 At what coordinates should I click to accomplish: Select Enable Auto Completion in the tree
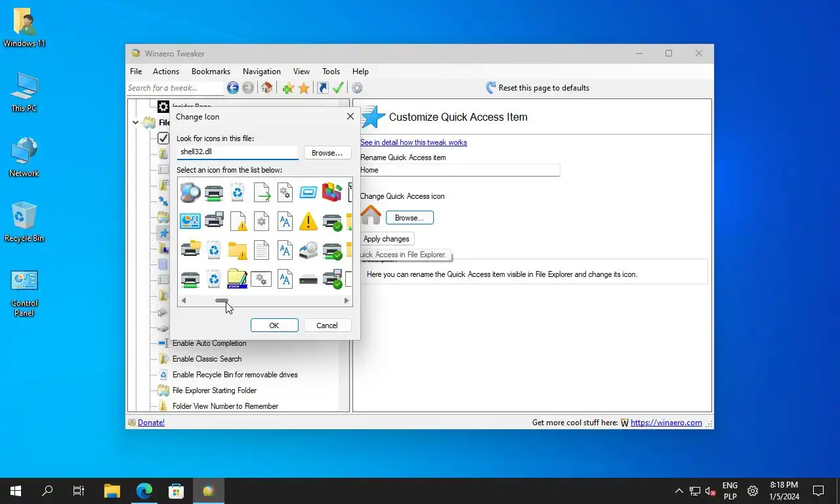209,343
